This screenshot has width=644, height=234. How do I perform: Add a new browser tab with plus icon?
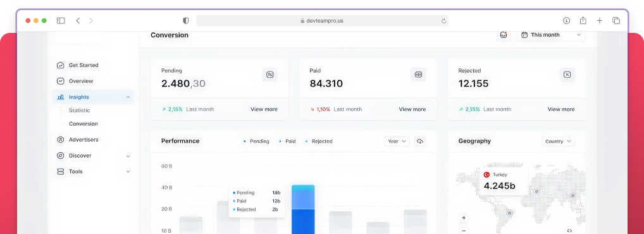(x=600, y=20)
